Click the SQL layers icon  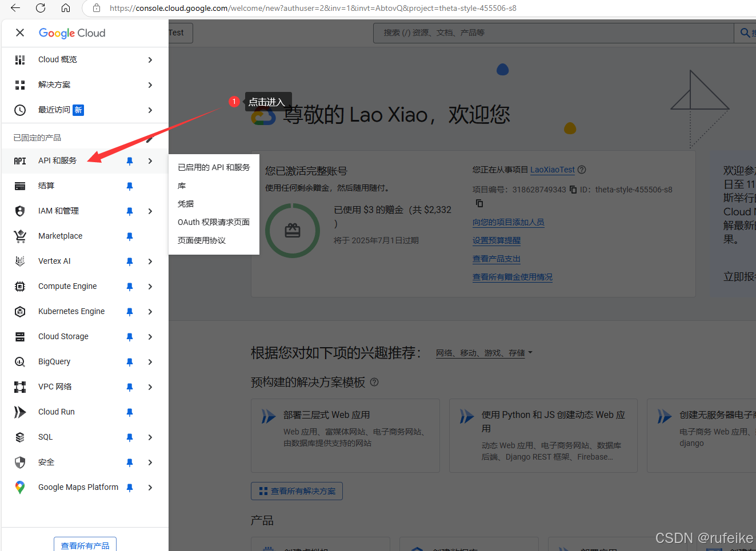coord(20,437)
